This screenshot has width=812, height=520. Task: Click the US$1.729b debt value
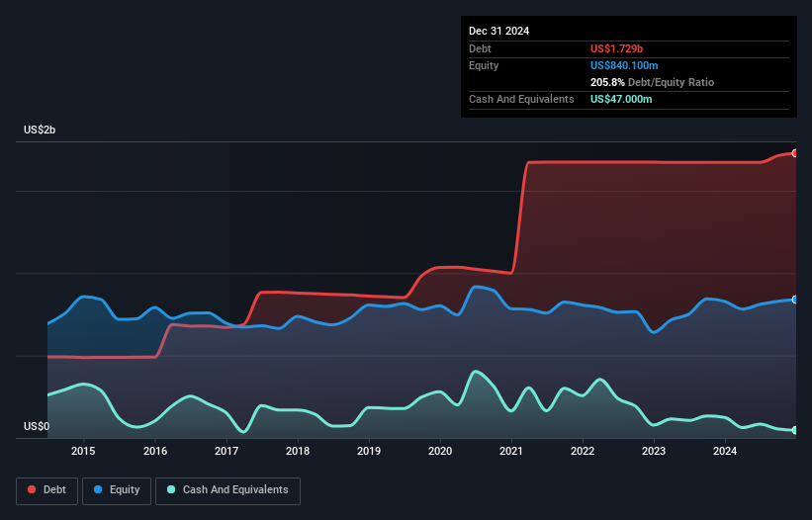tap(616, 48)
